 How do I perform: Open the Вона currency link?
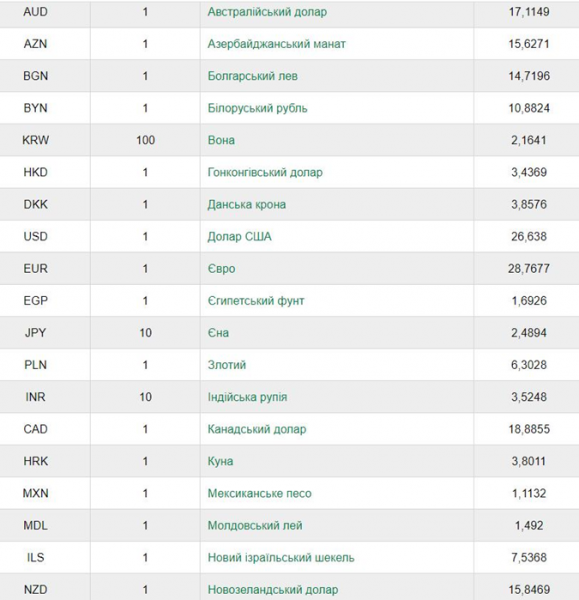click(221, 140)
